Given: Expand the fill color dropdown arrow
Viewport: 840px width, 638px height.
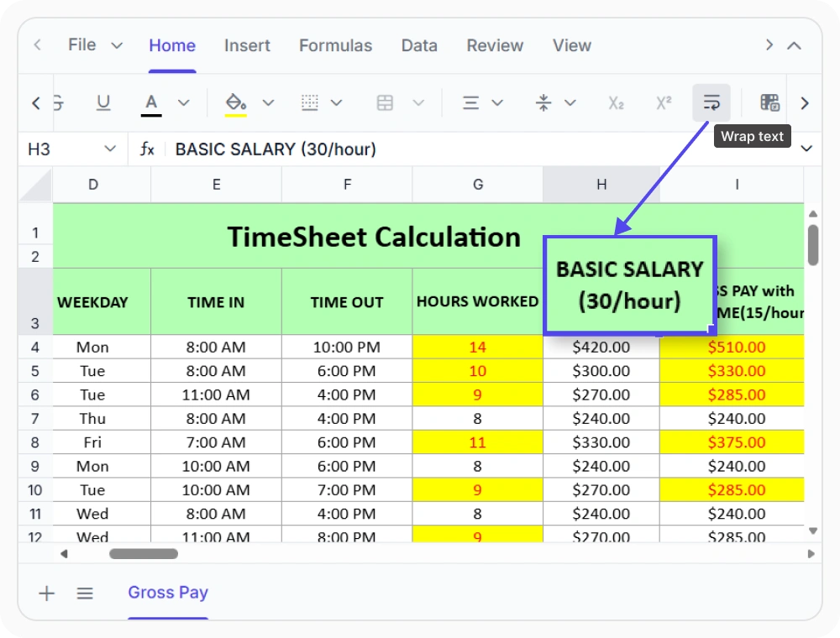Looking at the screenshot, I should point(269,102).
